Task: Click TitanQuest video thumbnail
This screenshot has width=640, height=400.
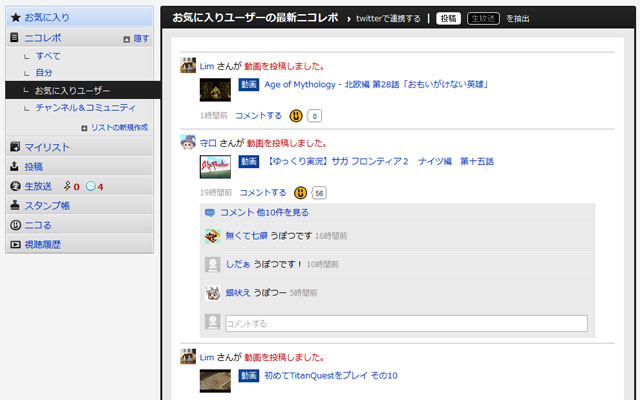Action: [x=215, y=381]
